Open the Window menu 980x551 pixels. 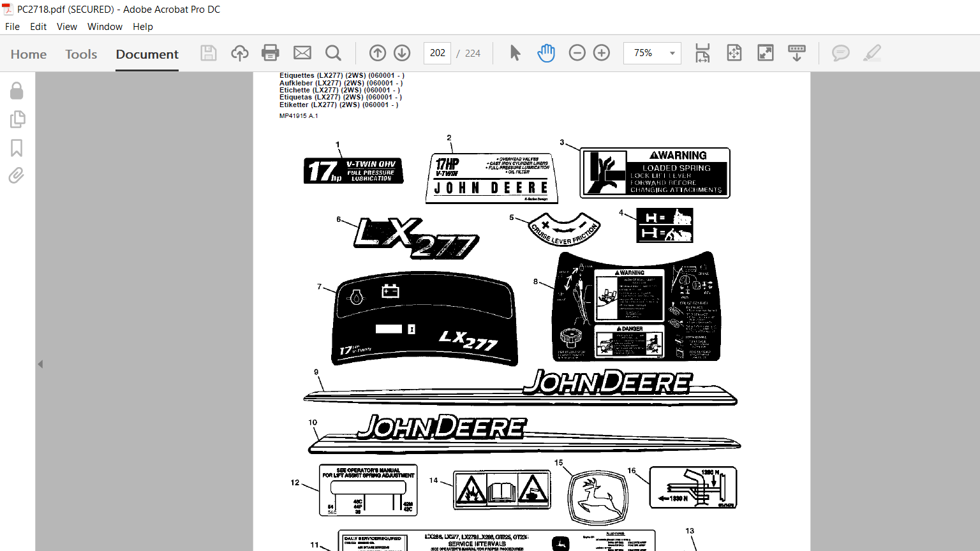(105, 27)
